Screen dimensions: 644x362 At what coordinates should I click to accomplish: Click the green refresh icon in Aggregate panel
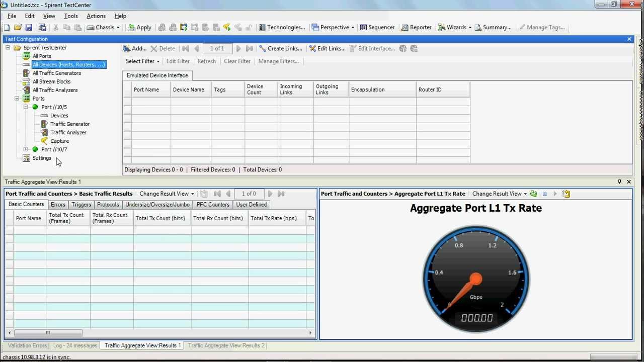[534, 194]
